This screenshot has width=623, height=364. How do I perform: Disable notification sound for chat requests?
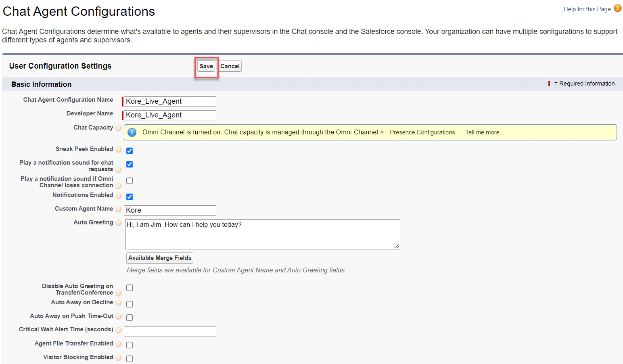[129, 164]
